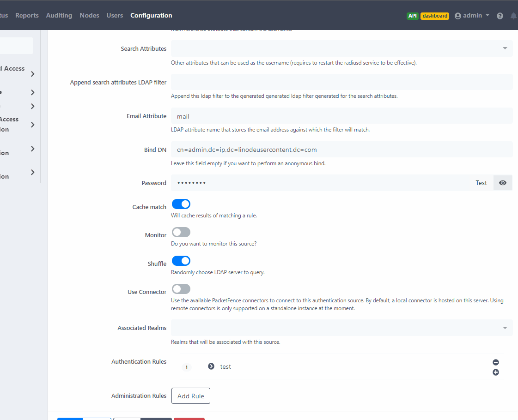Remove authentication rule with the minus icon
518x420 pixels.
pyautogui.click(x=495, y=362)
